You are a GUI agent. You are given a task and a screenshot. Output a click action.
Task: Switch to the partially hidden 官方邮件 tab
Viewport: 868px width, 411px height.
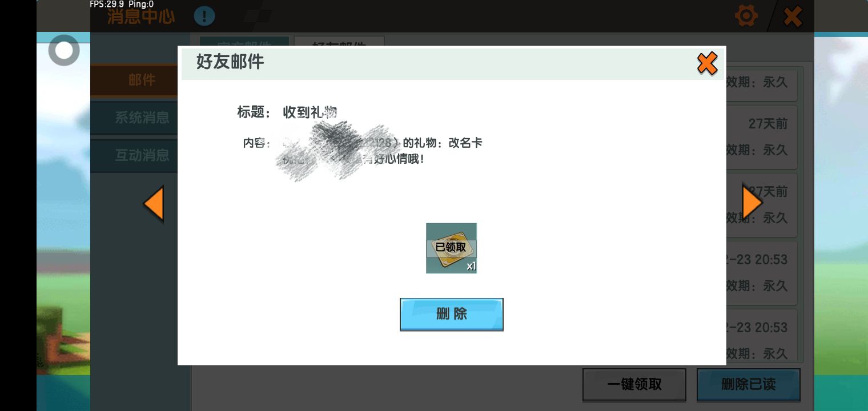tap(244, 41)
